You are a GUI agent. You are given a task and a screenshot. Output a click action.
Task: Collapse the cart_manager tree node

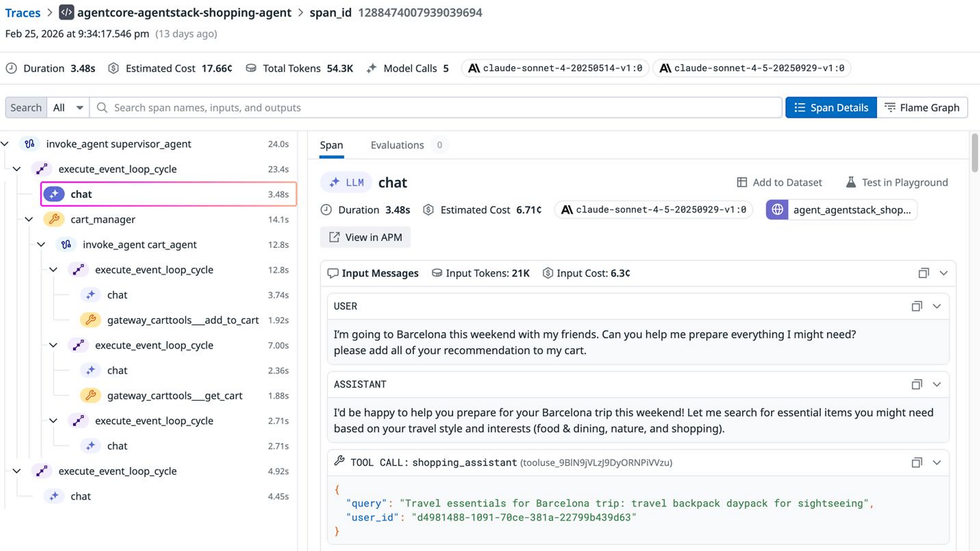click(x=29, y=220)
